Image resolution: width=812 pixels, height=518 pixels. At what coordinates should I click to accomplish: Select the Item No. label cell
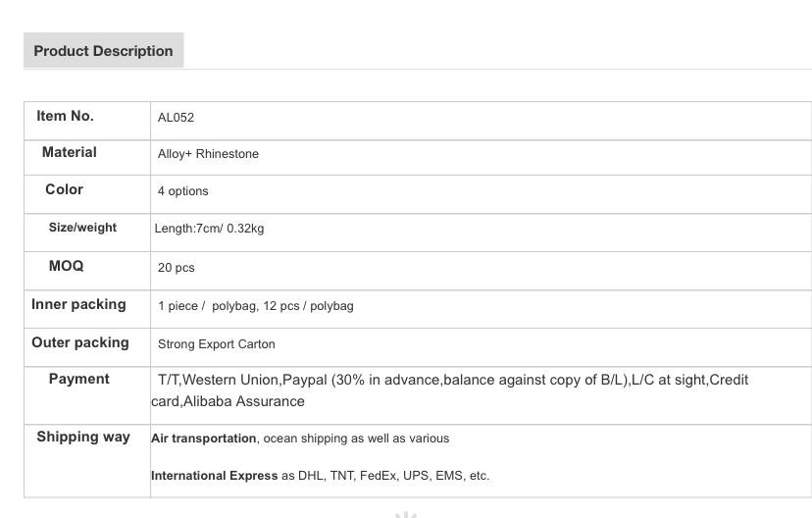[65, 117]
